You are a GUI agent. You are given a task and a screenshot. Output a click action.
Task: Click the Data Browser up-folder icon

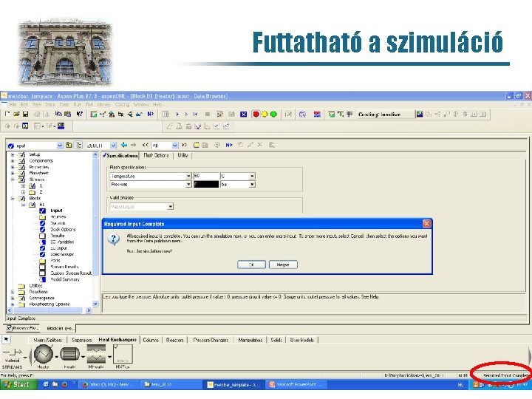pyautogui.click(x=69, y=146)
